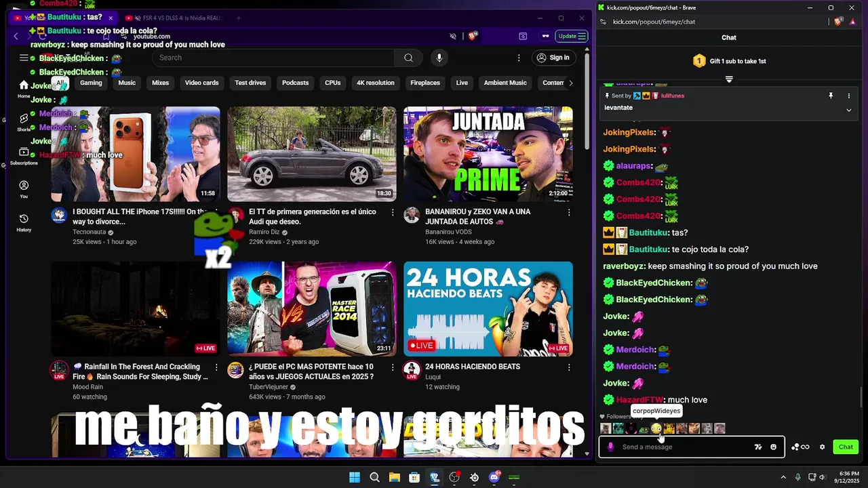Select the corpopWideyes emote
The image size is (868, 488).
(656, 428)
